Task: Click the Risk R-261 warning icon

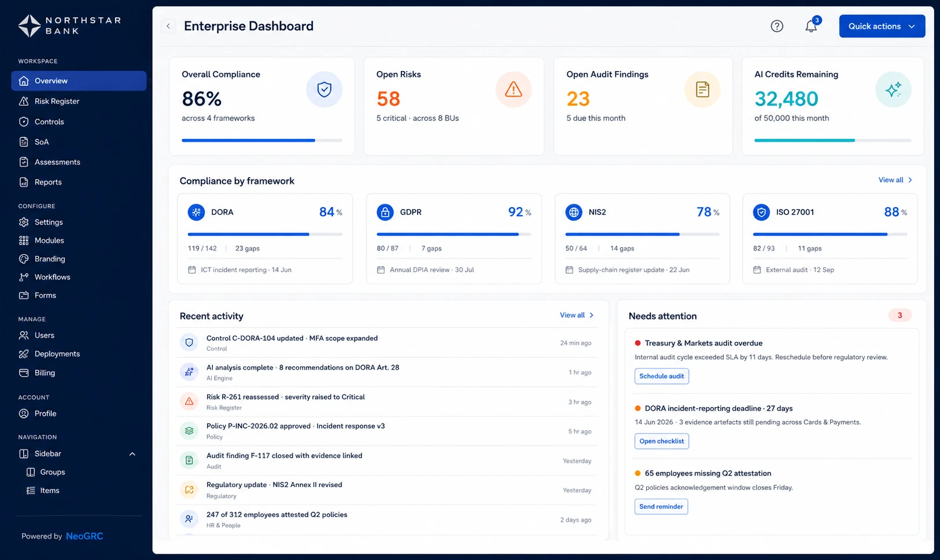Action: pos(189,401)
